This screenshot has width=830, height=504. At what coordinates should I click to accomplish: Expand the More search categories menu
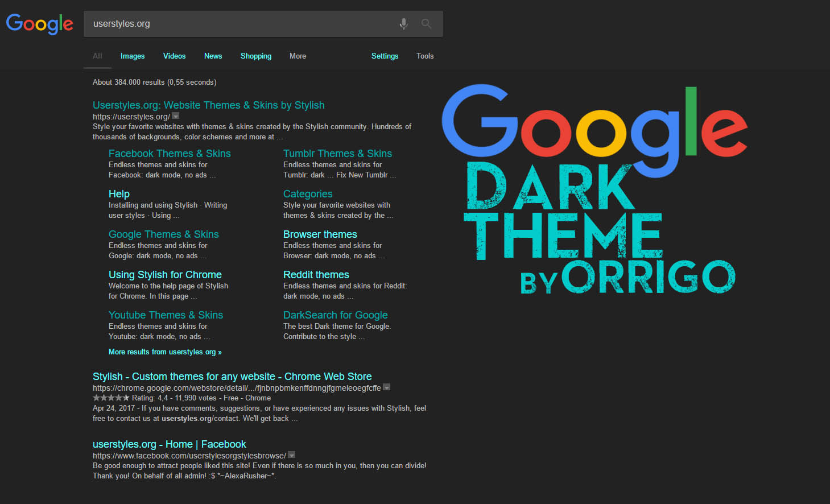click(x=298, y=56)
